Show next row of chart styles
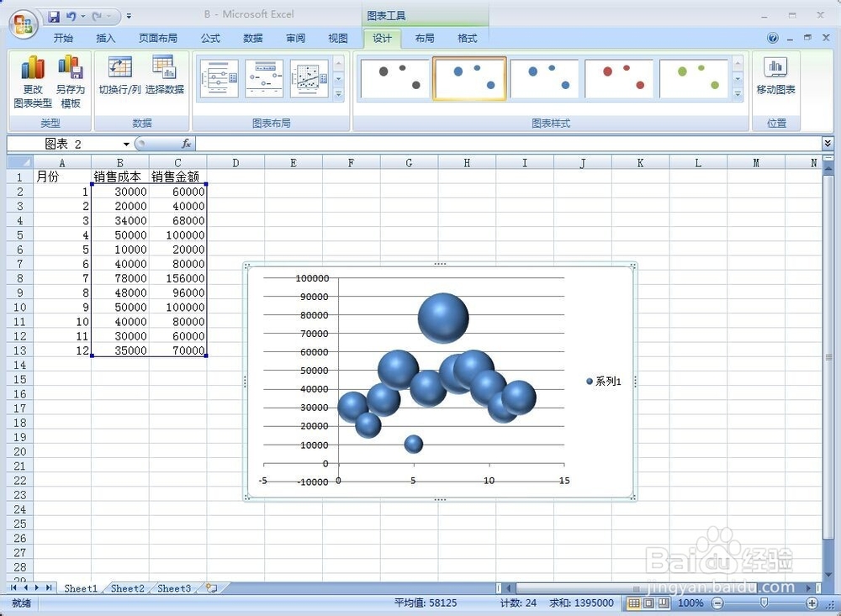841x616 pixels. (x=738, y=79)
